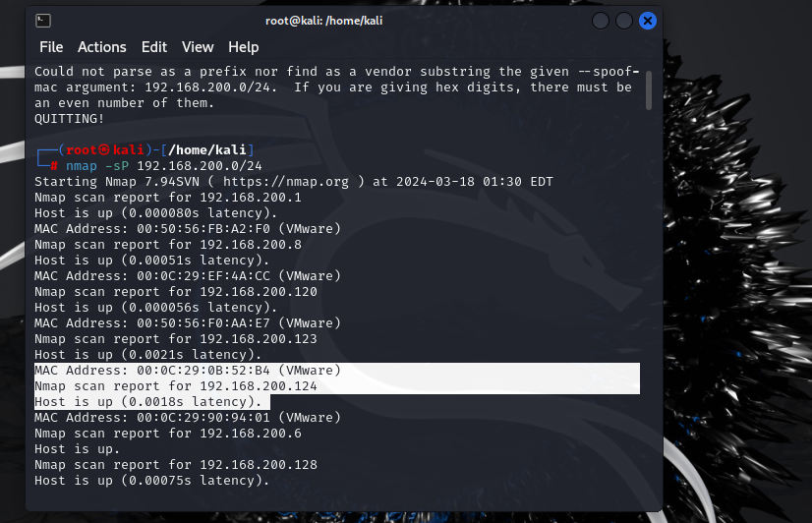The image size is (812, 523).
Task: Click the title text root@kali: /home/kali
Action: (x=323, y=21)
